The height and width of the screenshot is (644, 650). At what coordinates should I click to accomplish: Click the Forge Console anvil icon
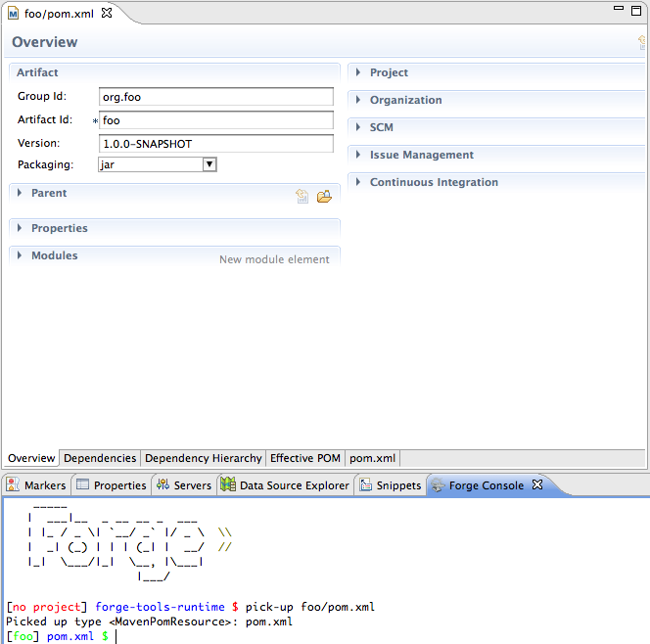point(438,484)
